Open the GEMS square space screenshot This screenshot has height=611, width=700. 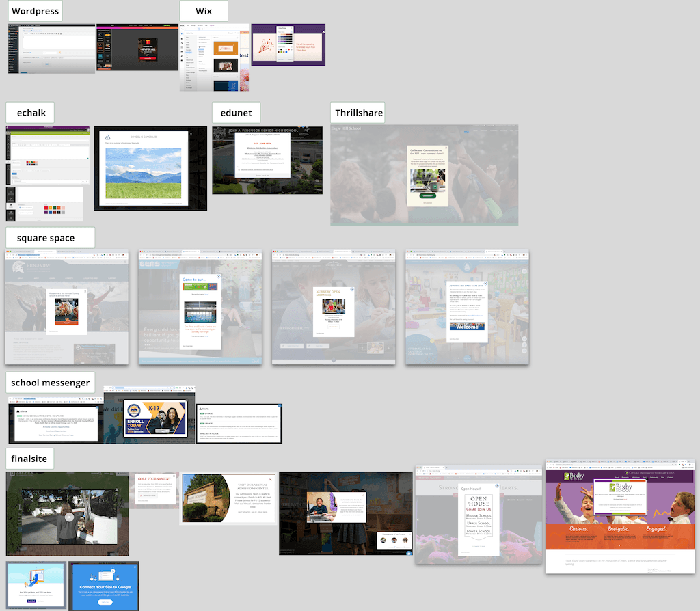(x=200, y=307)
